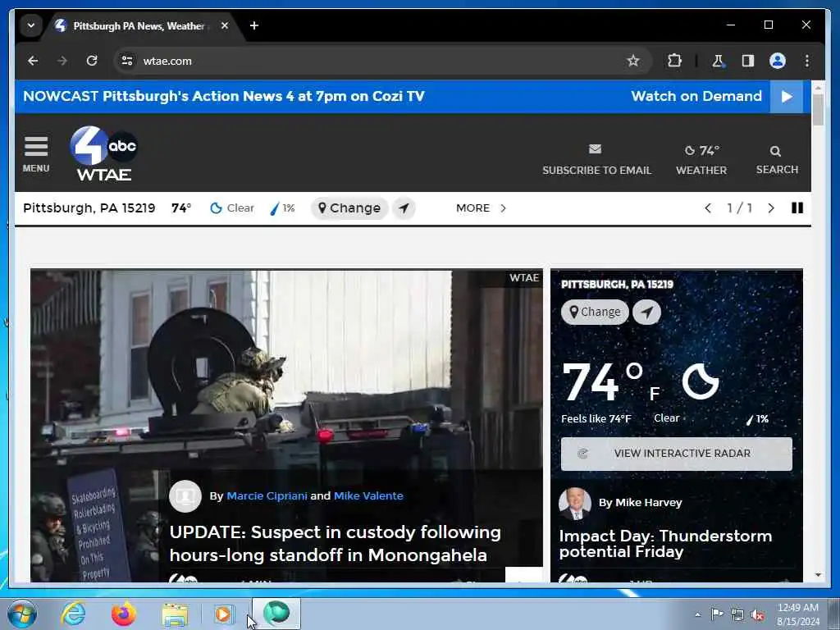Open the Watch on Demand link
This screenshot has width=840, height=630.
(x=696, y=97)
